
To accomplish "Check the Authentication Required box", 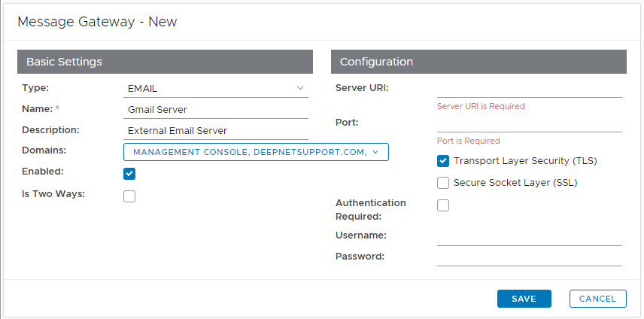I will (x=443, y=205).
